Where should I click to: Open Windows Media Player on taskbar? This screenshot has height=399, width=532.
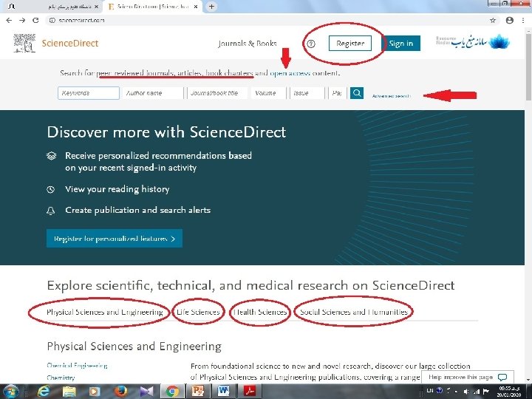[95, 392]
